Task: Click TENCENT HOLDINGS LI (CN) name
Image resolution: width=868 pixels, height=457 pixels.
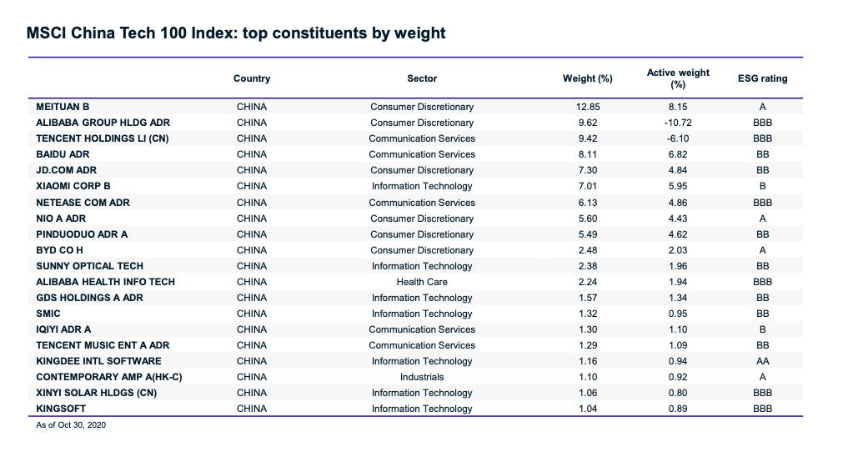Action: pyautogui.click(x=102, y=138)
